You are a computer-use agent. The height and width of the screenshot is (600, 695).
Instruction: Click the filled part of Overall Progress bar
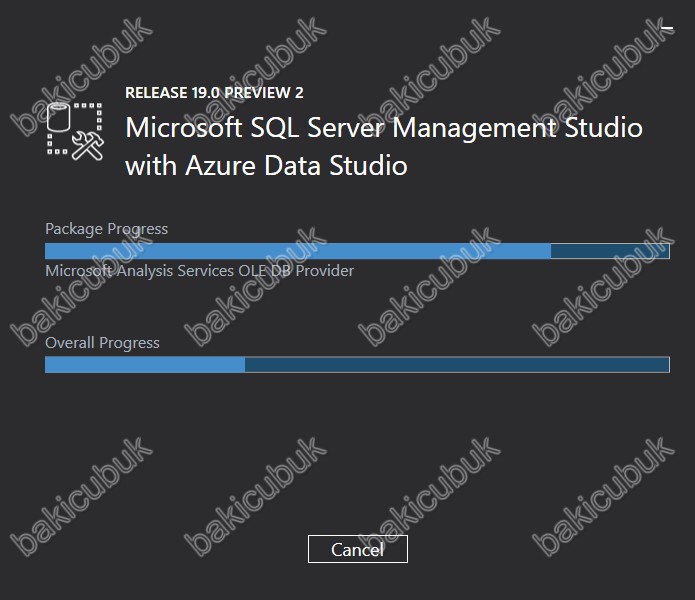[x=145, y=365]
